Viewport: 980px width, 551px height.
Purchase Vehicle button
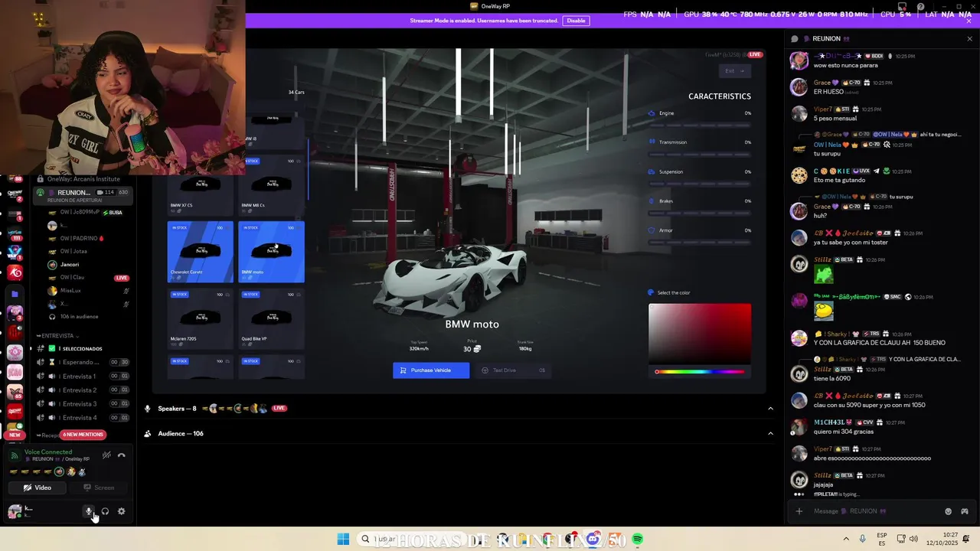(431, 370)
